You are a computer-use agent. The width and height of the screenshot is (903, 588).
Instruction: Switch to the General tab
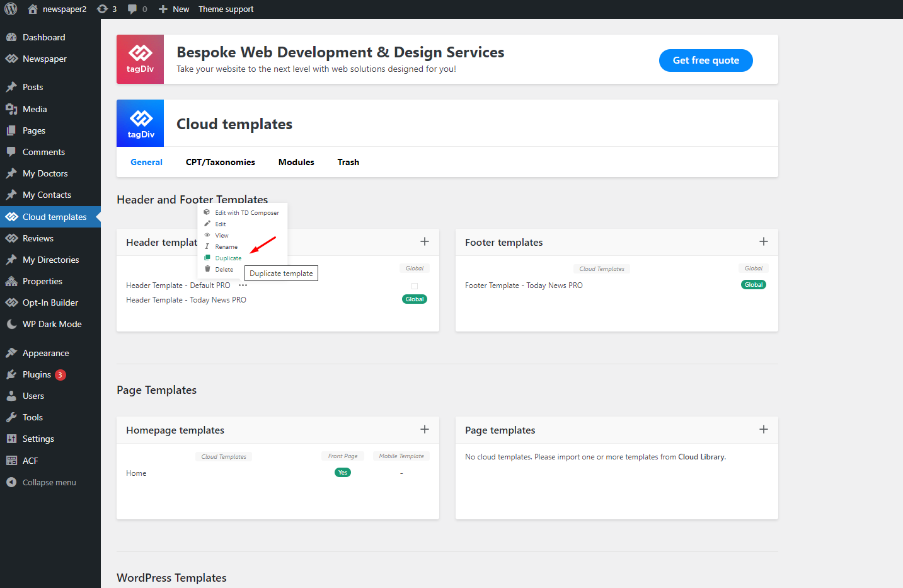[x=146, y=162]
